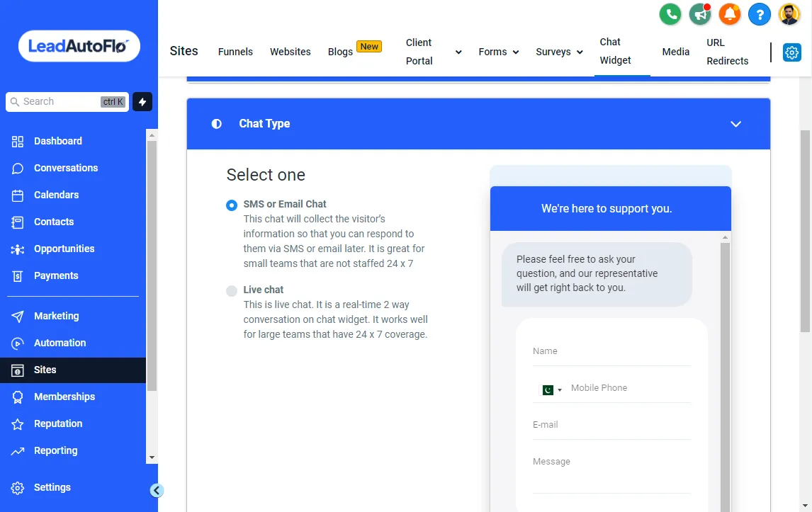Click the Client Portal menu label
812x512 pixels.
pos(419,52)
